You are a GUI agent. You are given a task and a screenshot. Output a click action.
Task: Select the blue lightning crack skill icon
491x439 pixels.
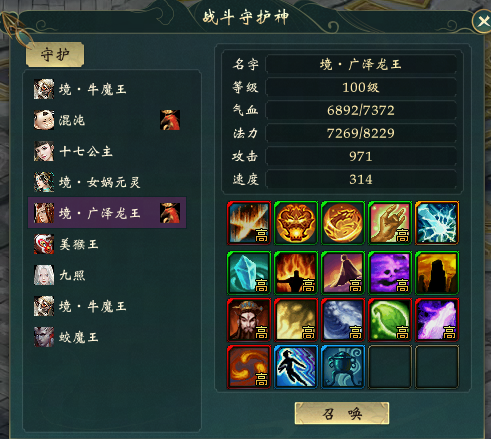click(437, 223)
